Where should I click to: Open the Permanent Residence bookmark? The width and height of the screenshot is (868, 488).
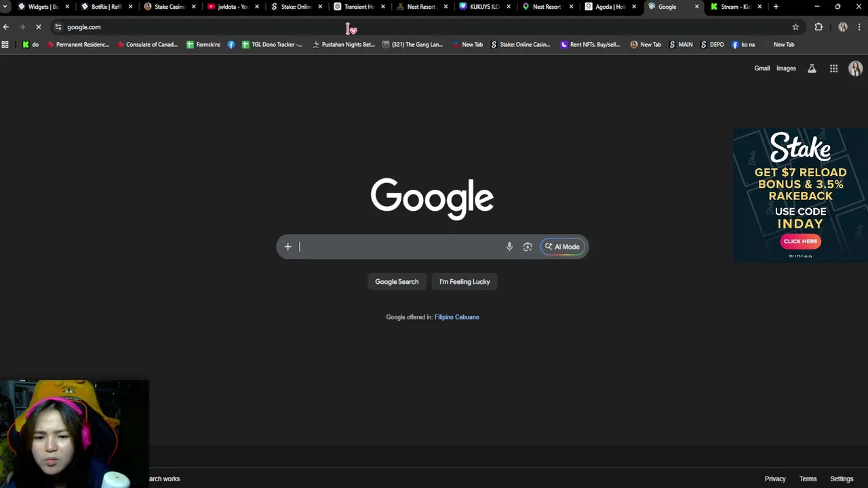(78, 45)
